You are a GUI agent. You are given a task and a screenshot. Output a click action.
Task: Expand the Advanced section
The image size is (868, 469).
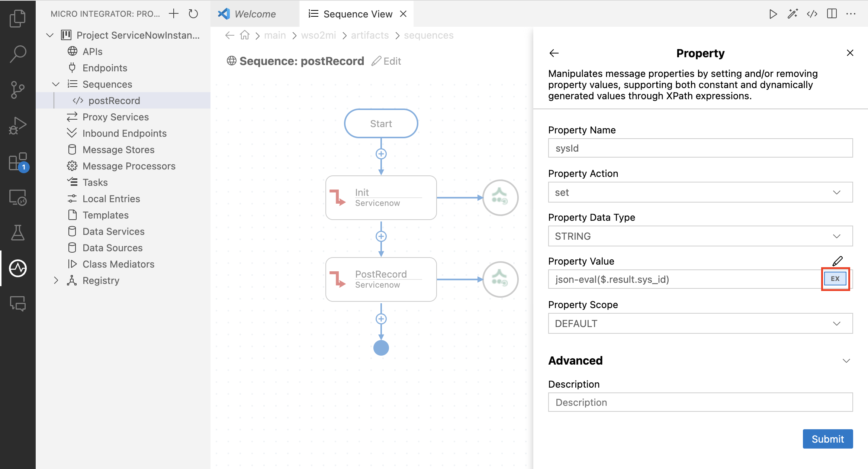(846, 361)
